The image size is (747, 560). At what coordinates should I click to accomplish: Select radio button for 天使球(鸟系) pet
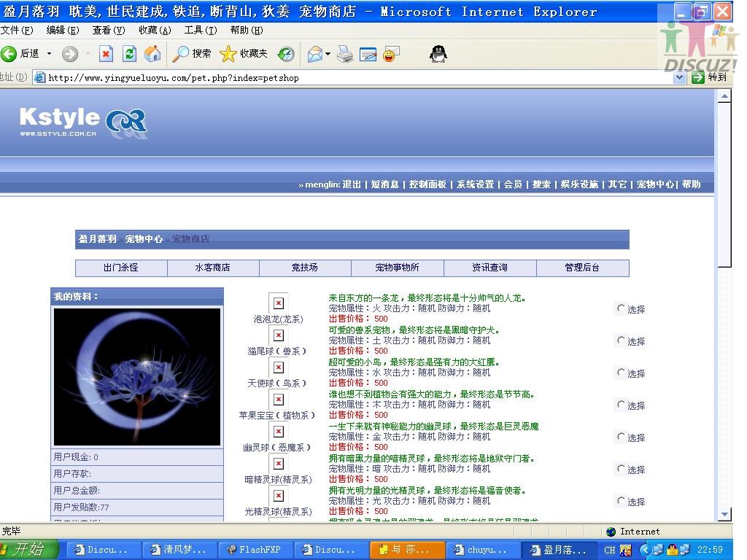(621, 373)
